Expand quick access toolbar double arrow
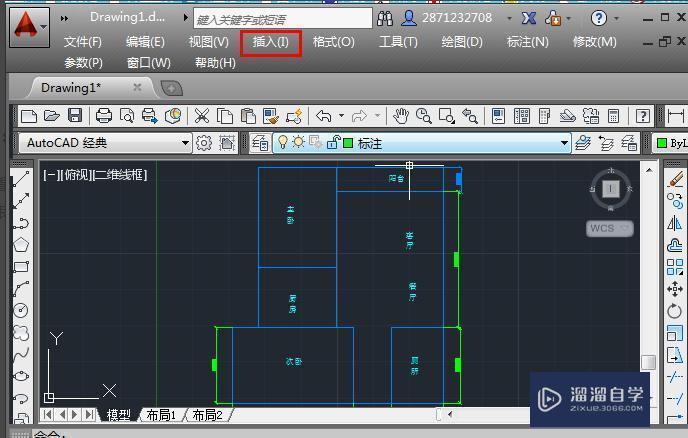This screenshot has height=438, width=688. [x=64, y=18]
